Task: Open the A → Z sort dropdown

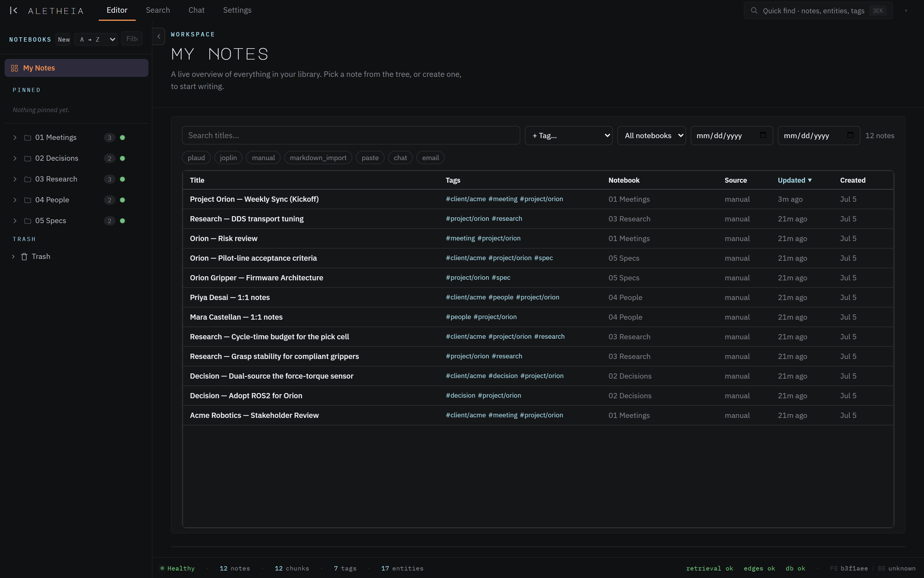Action: [96, 39]
